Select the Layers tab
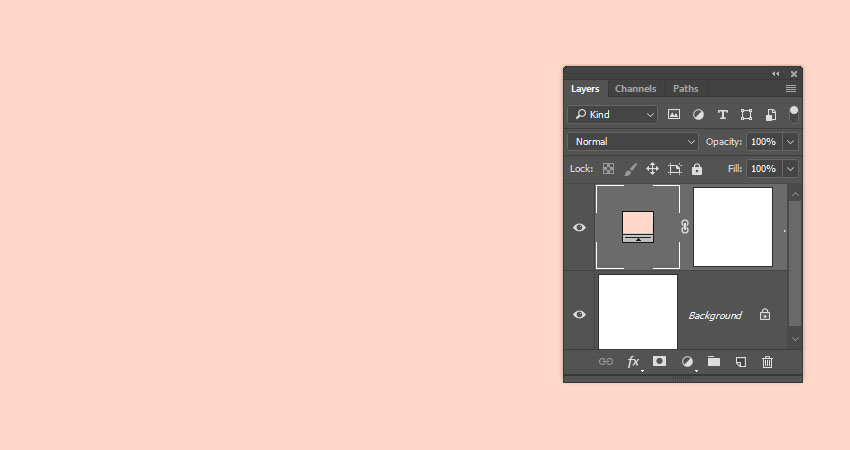 tap(585, 88)
